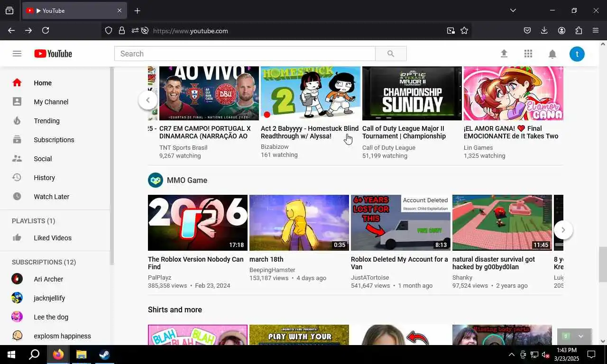Open Liked Videos playlist

coord(55,238)
